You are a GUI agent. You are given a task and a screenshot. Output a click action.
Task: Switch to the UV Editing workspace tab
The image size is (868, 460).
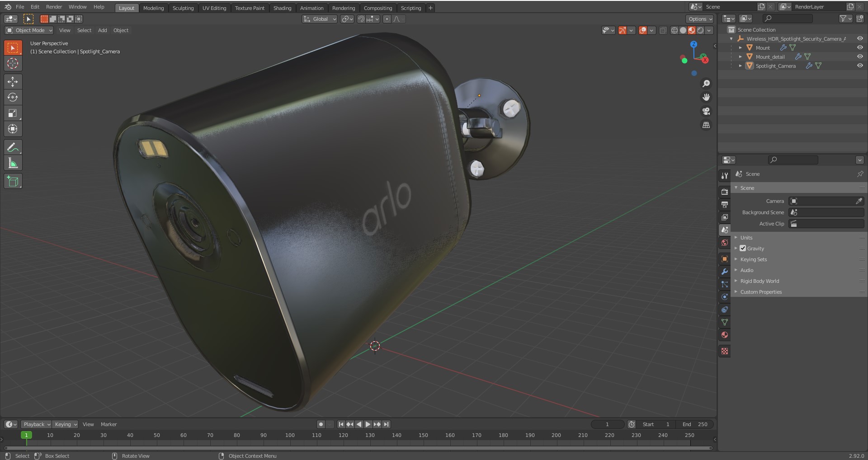click(x=214, y=8)
